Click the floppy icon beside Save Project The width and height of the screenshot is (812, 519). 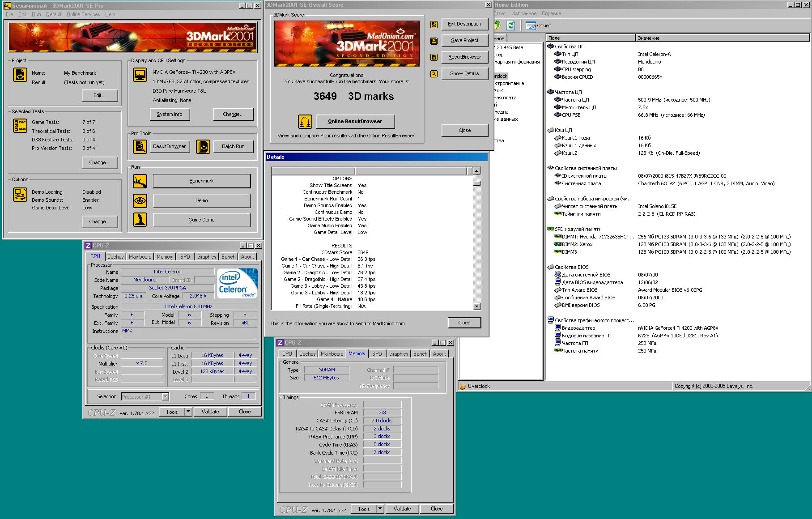click(x=434, y=41)
